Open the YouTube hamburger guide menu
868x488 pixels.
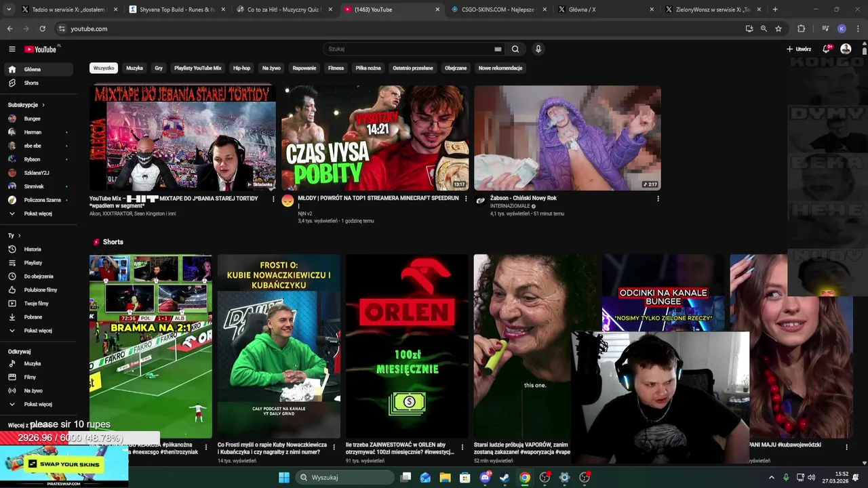[12, 49]
